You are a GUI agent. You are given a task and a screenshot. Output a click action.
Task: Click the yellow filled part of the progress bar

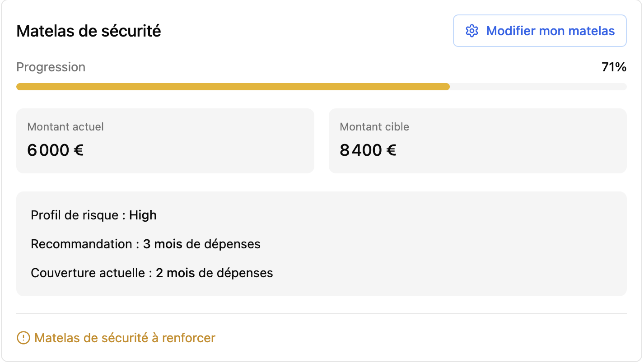[233, 87]
